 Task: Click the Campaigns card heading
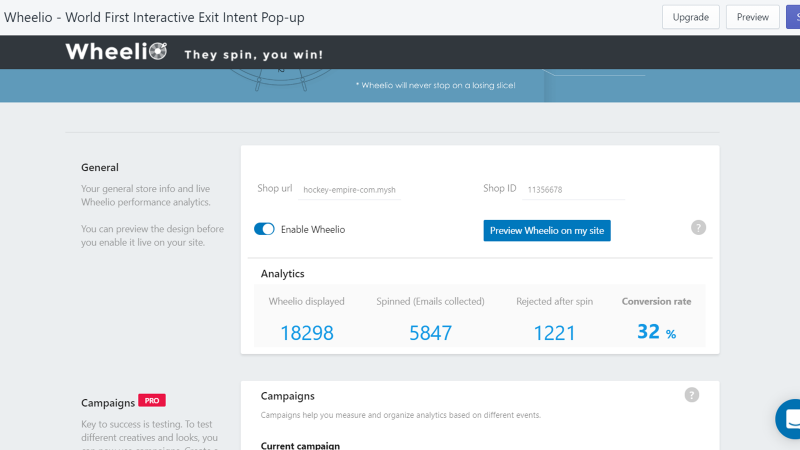288,396
